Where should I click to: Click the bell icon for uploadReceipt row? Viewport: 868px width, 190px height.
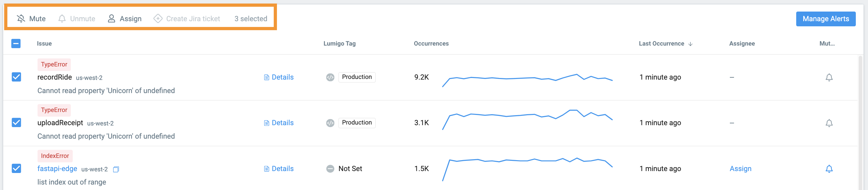click(829, 123)
